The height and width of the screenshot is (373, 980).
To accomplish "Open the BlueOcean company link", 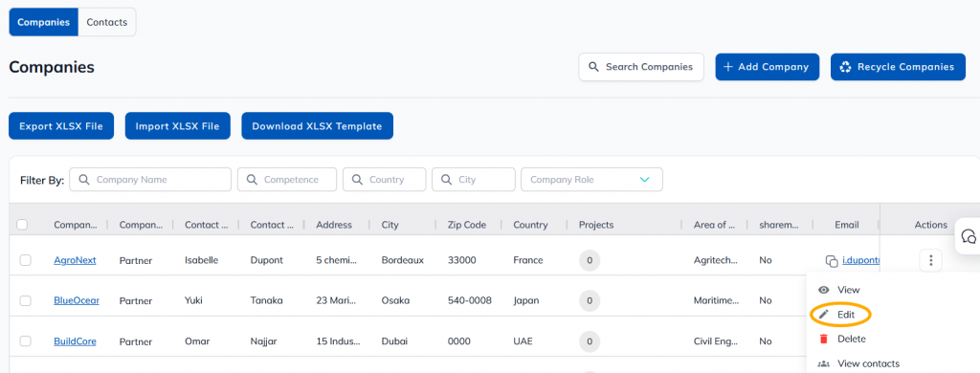I will 77,300.
